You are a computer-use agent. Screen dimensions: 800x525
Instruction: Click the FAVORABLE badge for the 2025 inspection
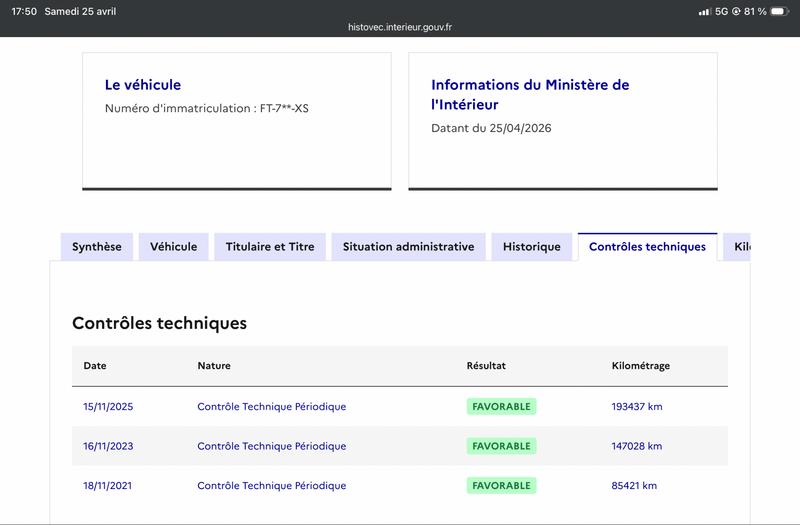click(x=501, y=407)
